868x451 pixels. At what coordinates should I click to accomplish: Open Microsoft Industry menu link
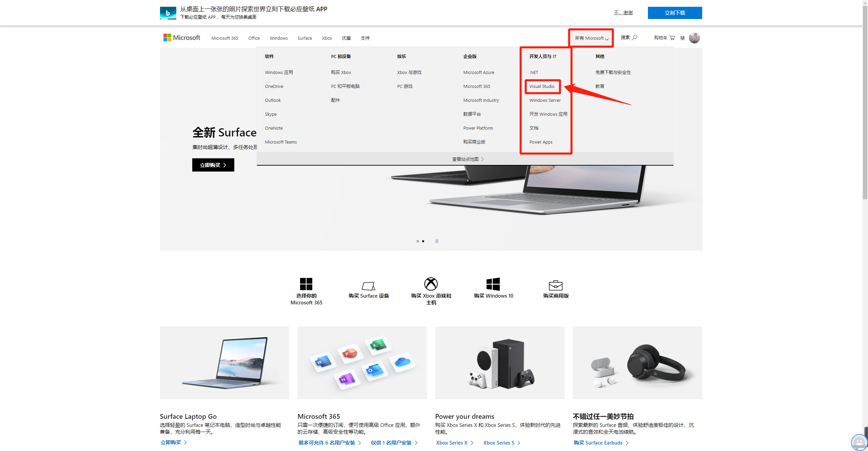pos(481,100)
